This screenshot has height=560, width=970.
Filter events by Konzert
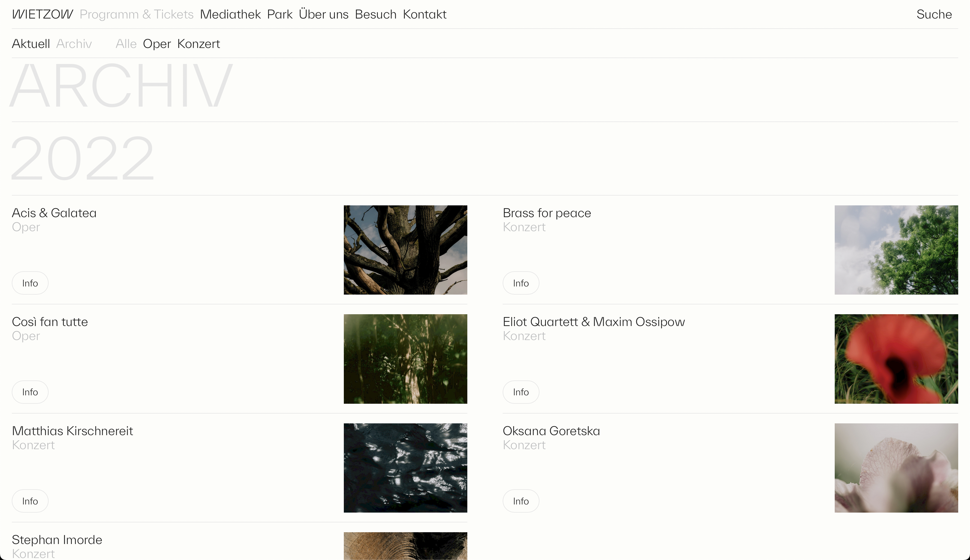pyautogui.click(x=198, y=44)
